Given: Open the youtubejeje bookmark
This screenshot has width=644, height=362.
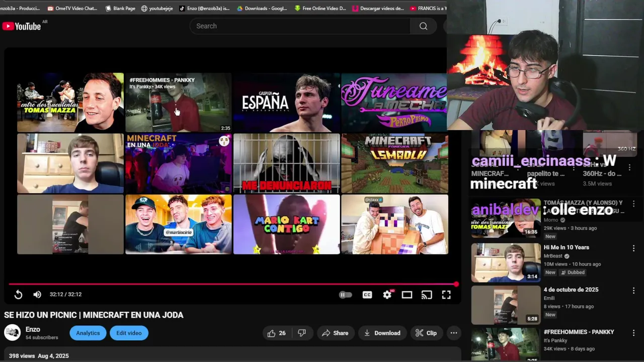Looking at the screenshot, I should coord(157,8).
